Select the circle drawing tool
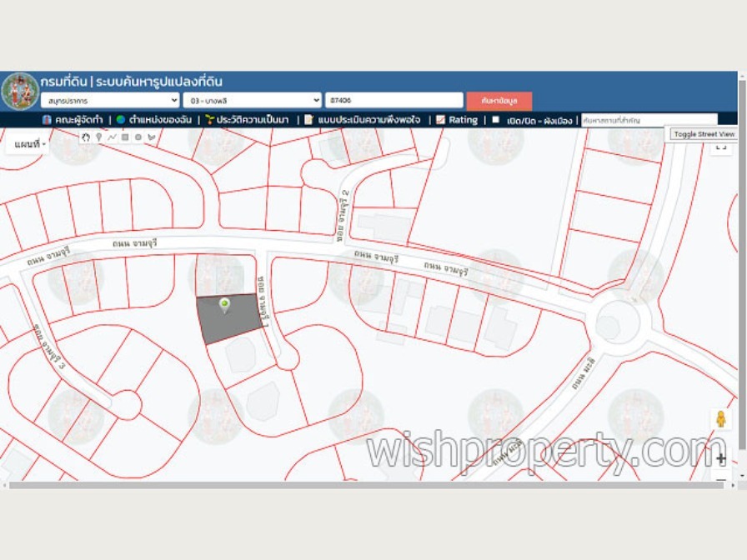 [138, 137]
